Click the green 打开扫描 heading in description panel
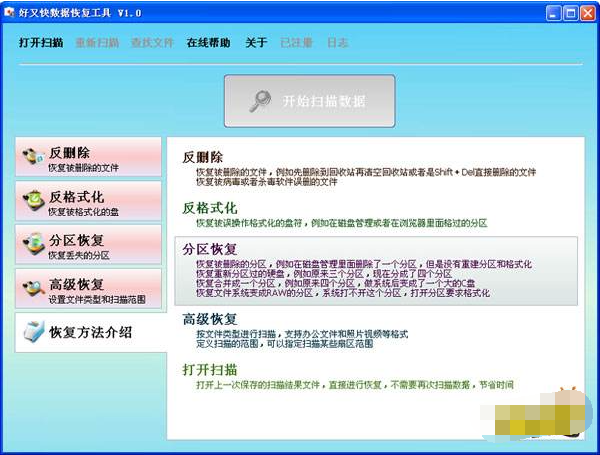This screenshot has height=455, width=600. 209,371
